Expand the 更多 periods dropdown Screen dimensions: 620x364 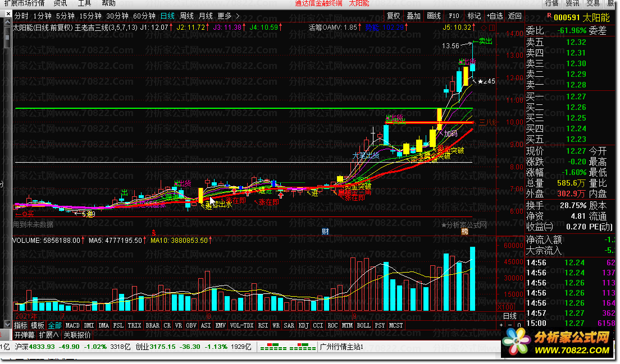tap(229, 16)
